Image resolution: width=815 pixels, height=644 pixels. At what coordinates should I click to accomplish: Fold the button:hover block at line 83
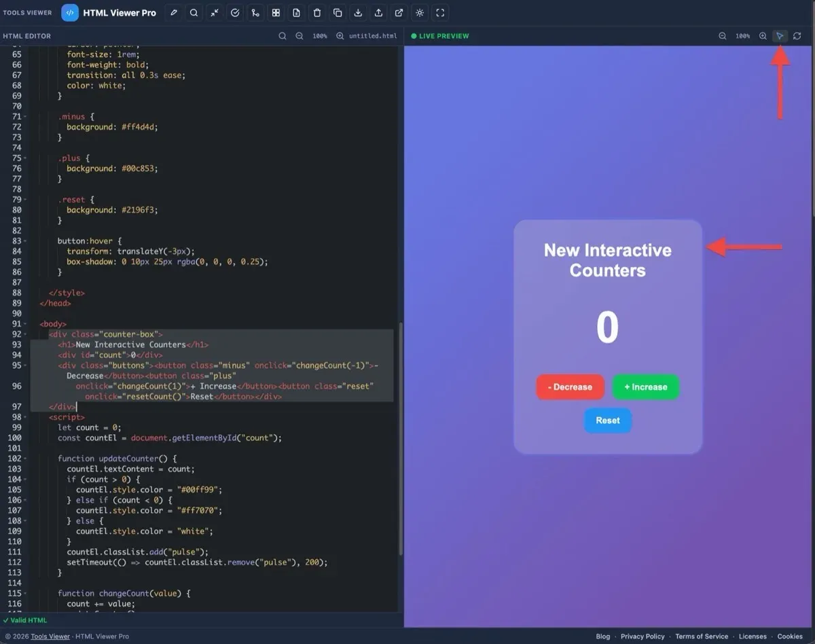click(x=26, y=241)
